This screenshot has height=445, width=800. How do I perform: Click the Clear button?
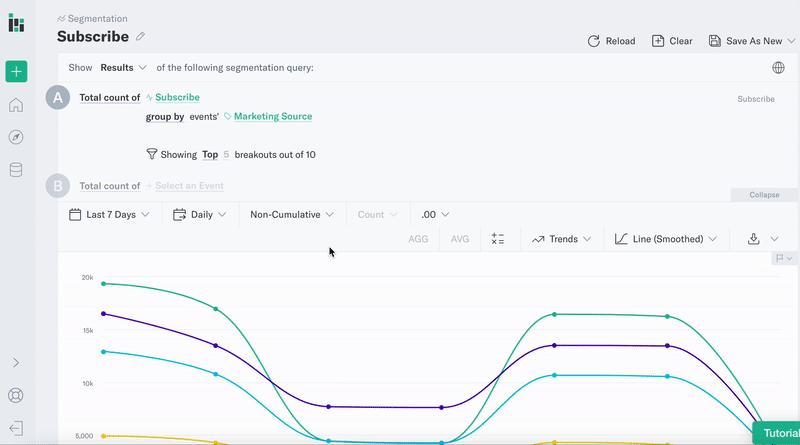pyautogui.click(x=672, y=41)
